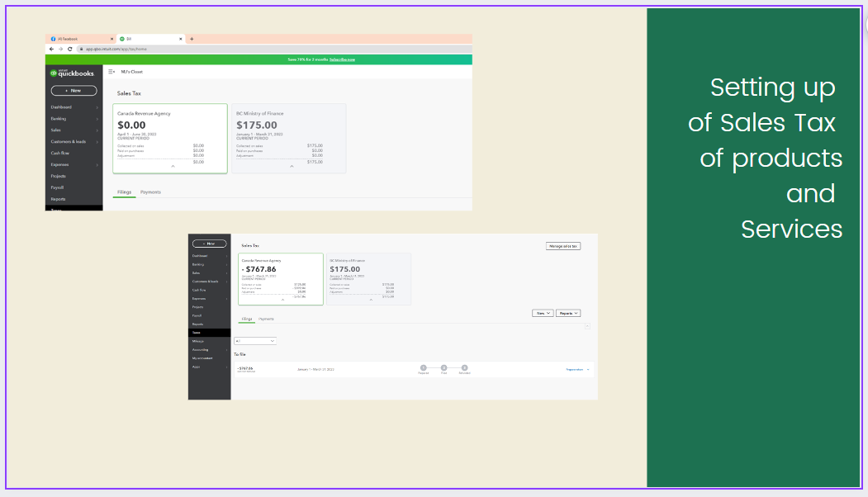Click the app.qbo.intuit.com address bar
Screen dimensions: 868x497
coord(274,49)
